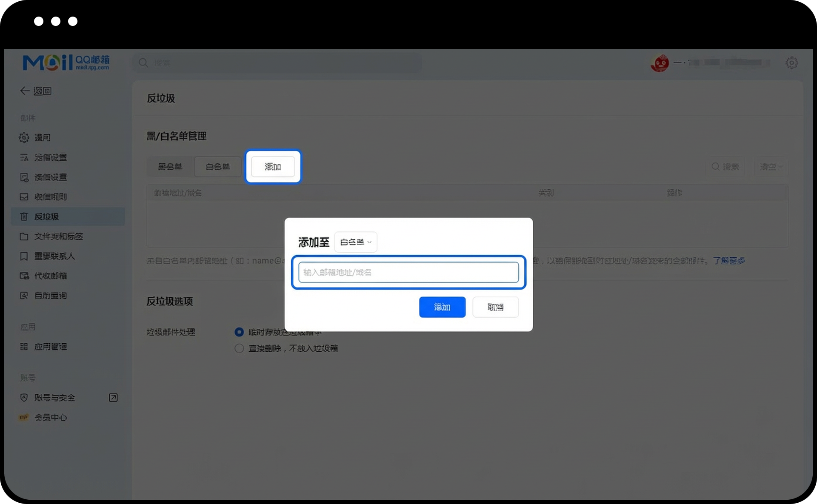Viewport: 817px width, 504px height.
Task: Click the top search bar
Action: click(277, 63)
